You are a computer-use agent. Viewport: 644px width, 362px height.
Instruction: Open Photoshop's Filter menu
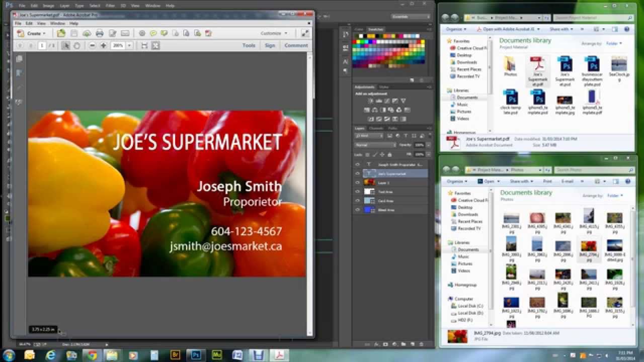[110, 6]
